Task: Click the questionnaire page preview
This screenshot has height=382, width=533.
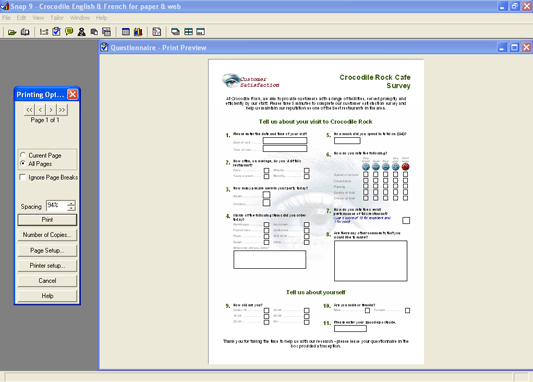Action: click(x=316, y=211)
